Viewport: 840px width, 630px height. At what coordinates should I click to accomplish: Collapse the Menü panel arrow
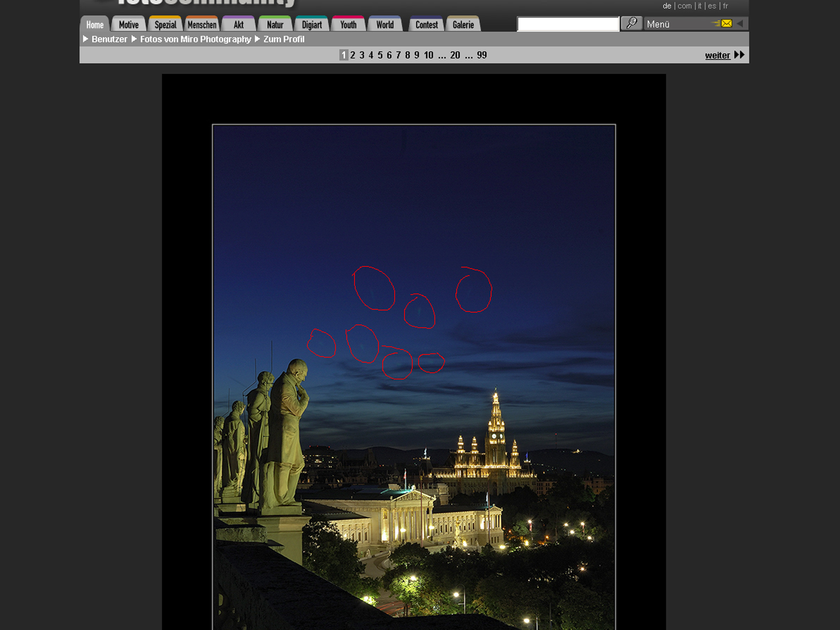[740, 24]
